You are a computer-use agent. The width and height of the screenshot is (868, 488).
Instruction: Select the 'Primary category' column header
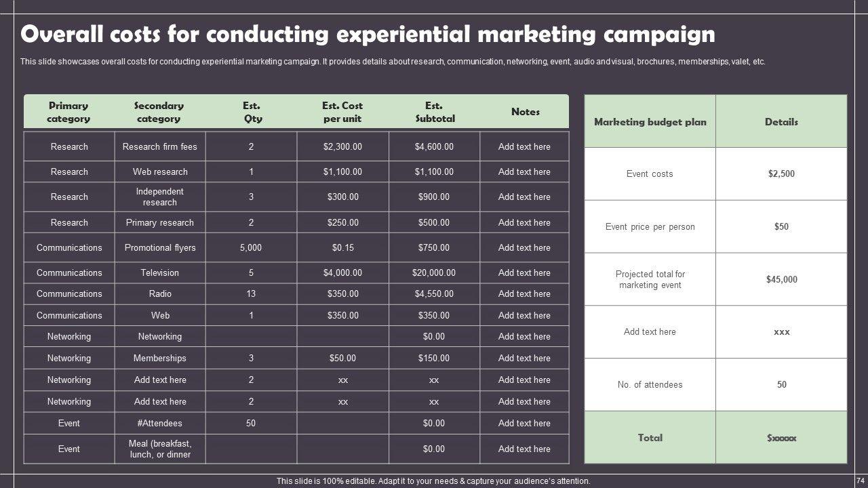tap(68, 112)
